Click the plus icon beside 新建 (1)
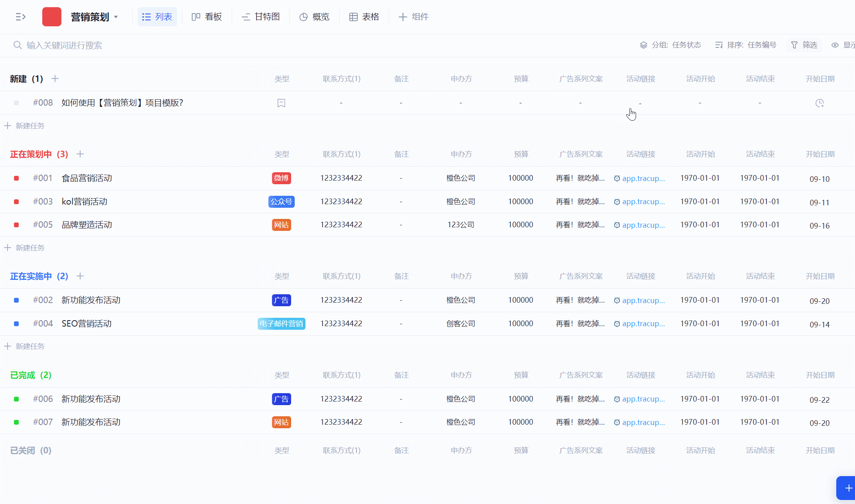The height and width of the screenshot is (504, 855). pos(55,79)
